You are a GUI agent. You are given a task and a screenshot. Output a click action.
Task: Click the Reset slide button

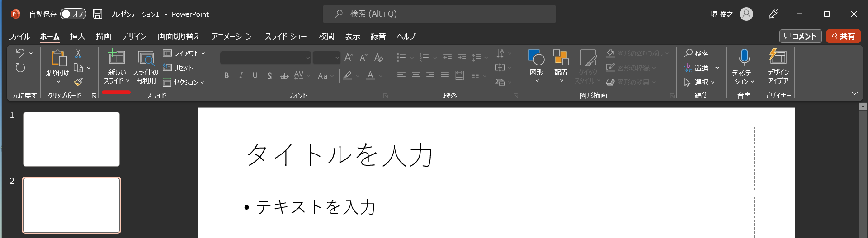pyautogui.click(x=178, y=68)
